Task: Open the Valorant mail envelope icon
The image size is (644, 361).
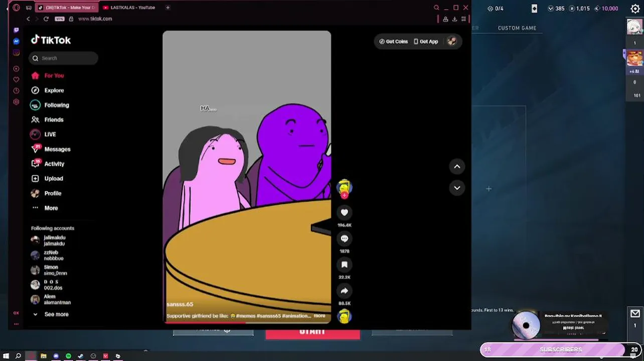Action: 635,313
